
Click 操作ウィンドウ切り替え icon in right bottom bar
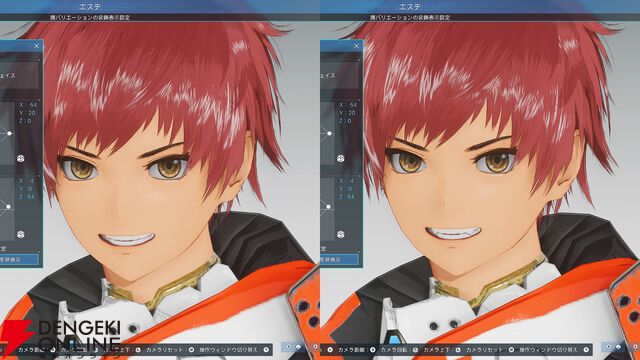[x=586, y=349]
